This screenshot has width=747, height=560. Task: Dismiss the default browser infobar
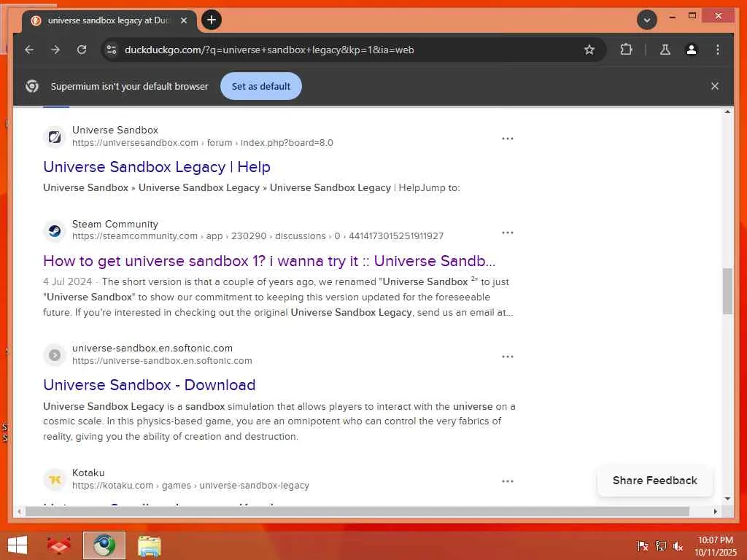(715, 86)
